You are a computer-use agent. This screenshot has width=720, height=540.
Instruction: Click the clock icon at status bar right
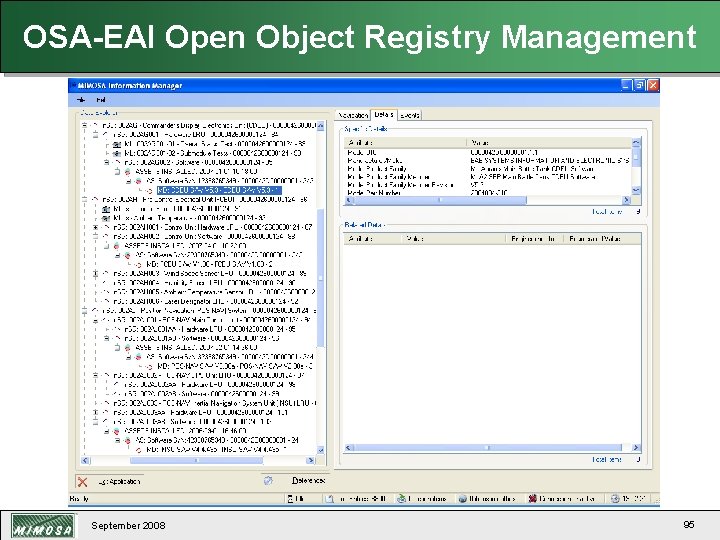coord(615,498)
